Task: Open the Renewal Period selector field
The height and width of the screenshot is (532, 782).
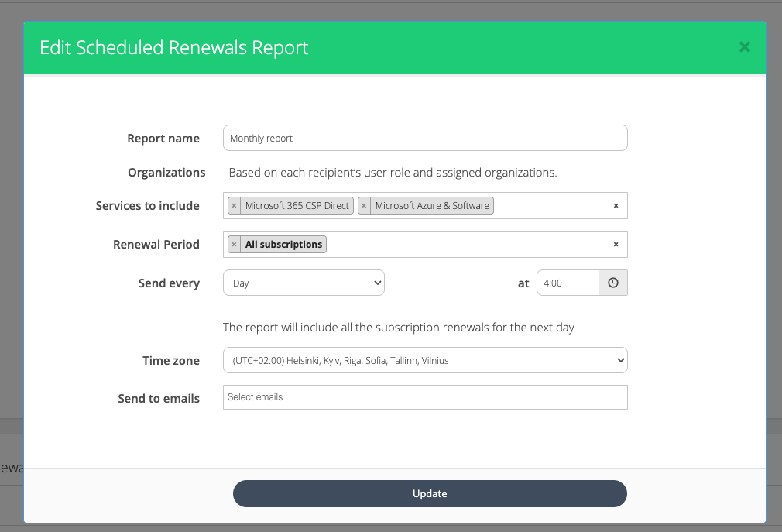Action: click(465, 245)
